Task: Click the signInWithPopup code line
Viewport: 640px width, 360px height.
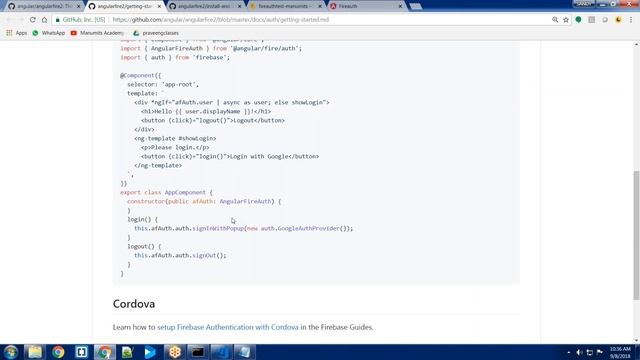Action: (243, 229)
